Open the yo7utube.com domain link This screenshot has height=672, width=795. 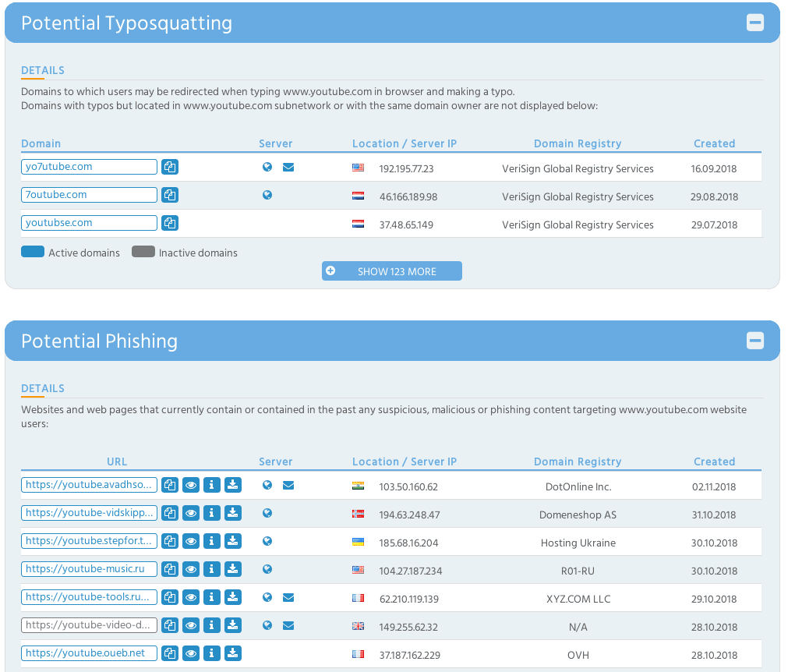pyautogui.click(x=89, y=167)
